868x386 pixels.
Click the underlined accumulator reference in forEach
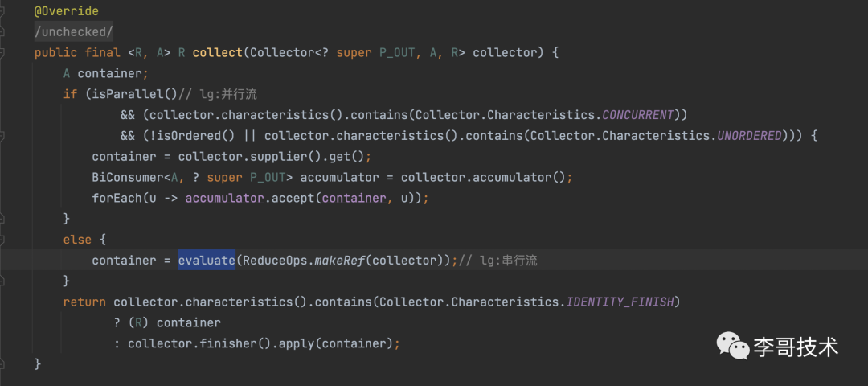[224, 198]
